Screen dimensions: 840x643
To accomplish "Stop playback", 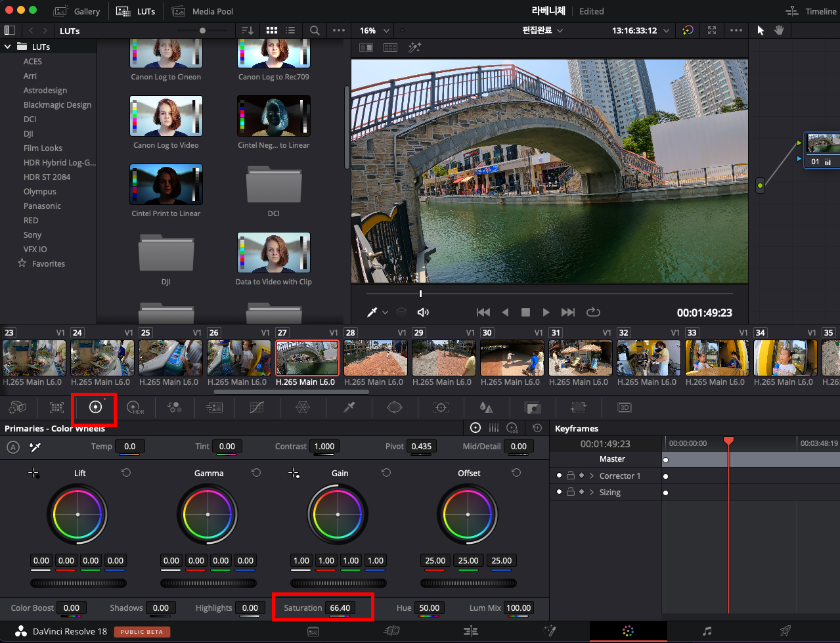I will (x=525, y=312).
